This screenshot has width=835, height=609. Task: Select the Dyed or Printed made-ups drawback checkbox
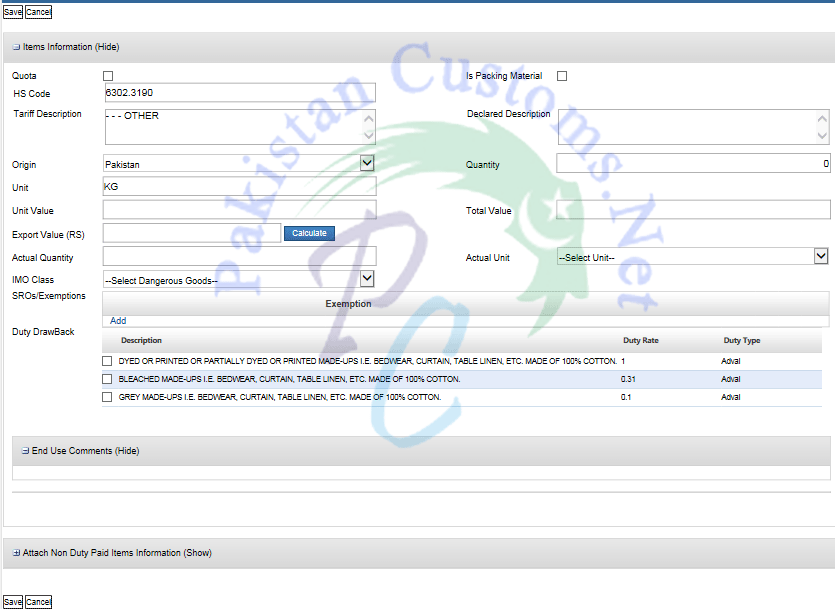tap(107, 361)
